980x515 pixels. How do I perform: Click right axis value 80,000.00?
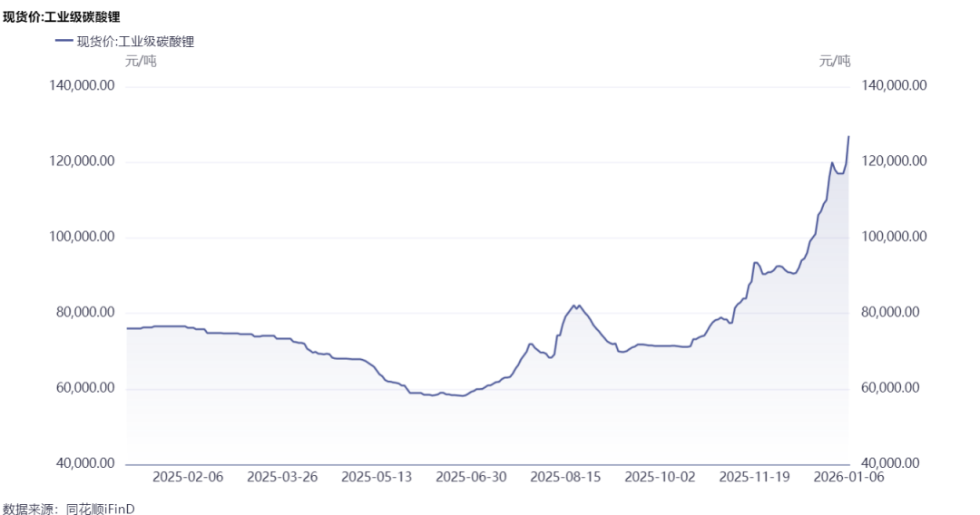(x=891, y=312)
